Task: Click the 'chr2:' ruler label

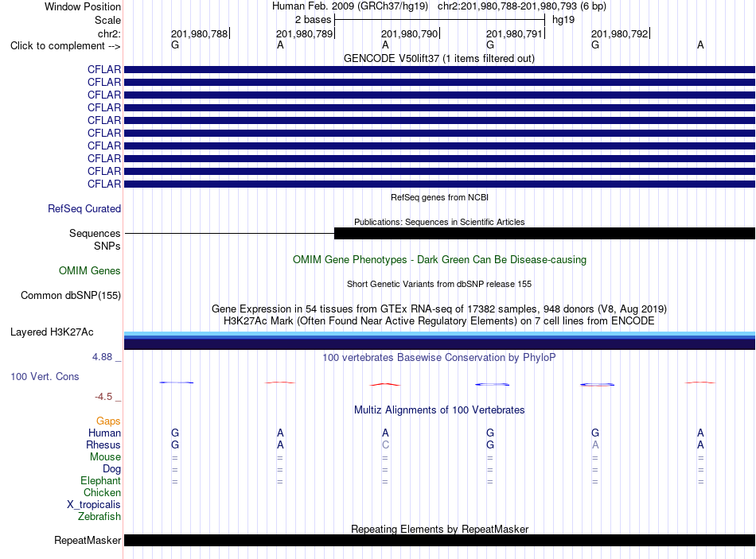Action: point(109,33)
